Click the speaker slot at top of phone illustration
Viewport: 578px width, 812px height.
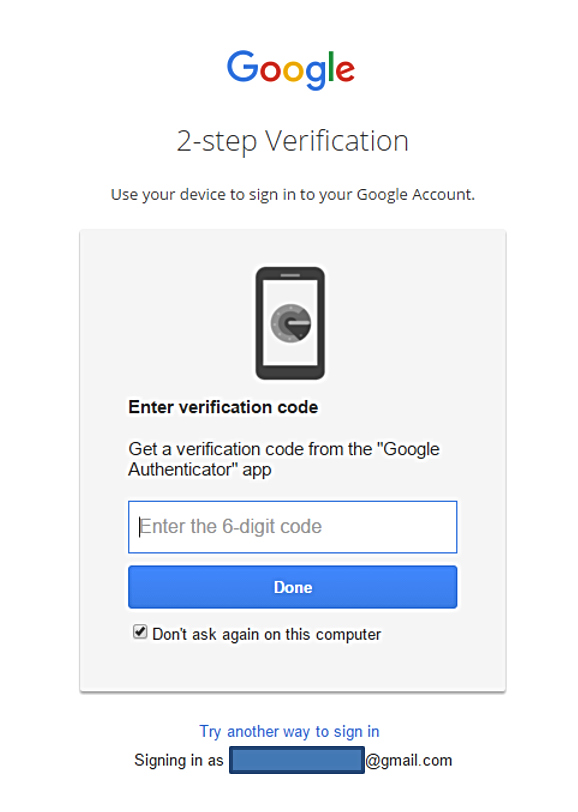tap(290, 276)
